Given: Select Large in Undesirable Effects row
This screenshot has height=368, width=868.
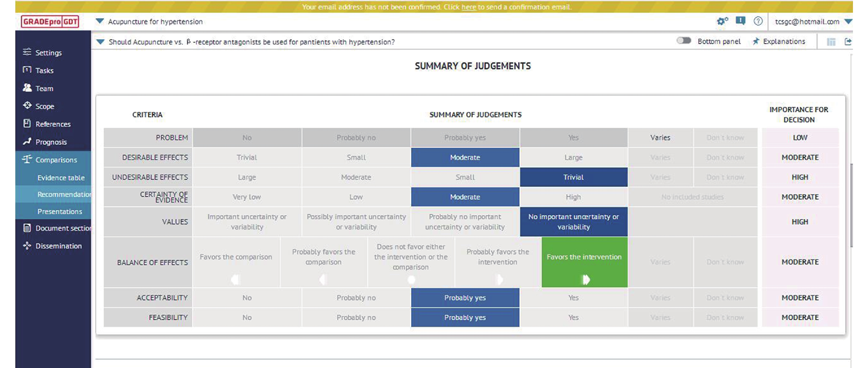Looking at the screenshot, I should 247,177.
